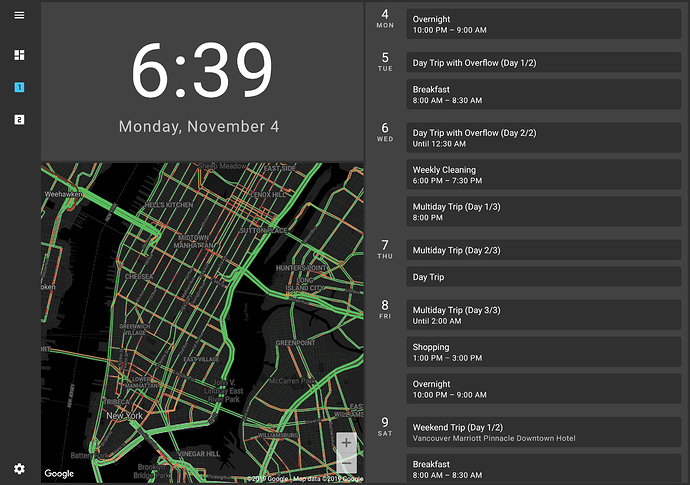Image resolution: width=690 pixels, height=485 pixels.
Task: Open Day Trip with Overflow (Day 2/2)
Action: [543, 138]
